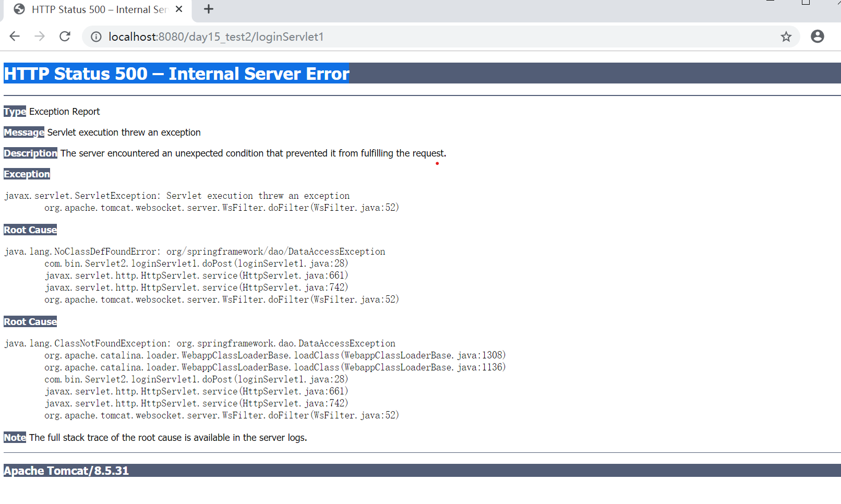Click the Description label text
This screenshot has height=504, width=841.
30,153
